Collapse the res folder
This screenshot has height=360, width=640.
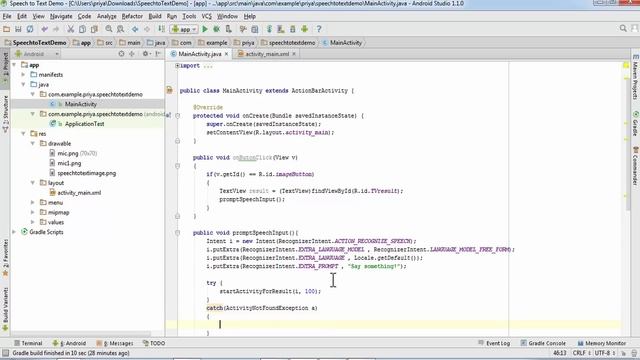click(x=24, y=133)
